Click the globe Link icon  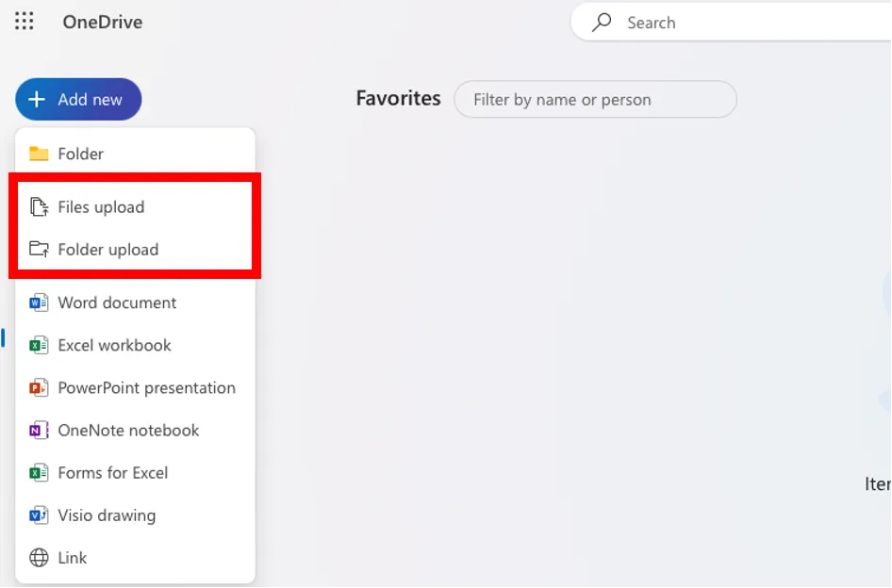[39, 558]
